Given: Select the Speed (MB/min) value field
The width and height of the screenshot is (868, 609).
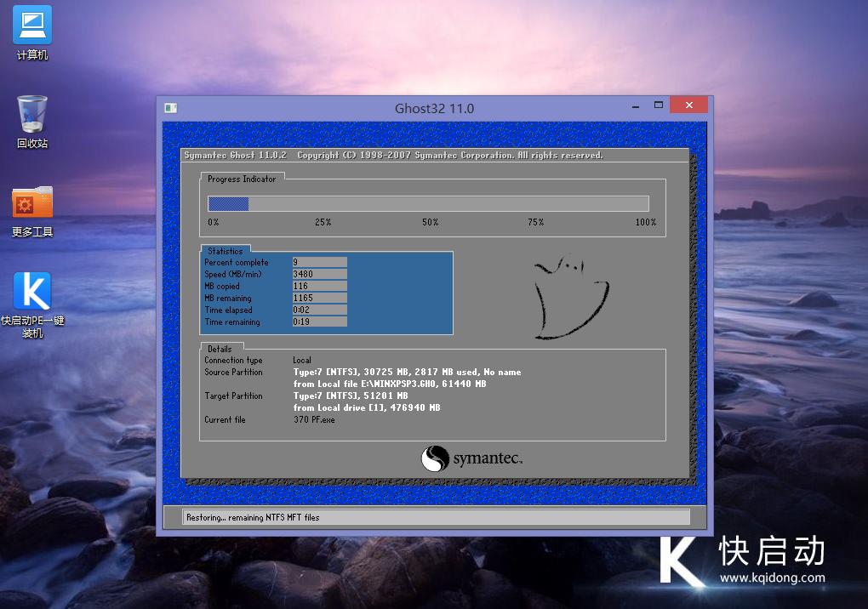Looking at the screenshot, I should click(x=319, y=275).
